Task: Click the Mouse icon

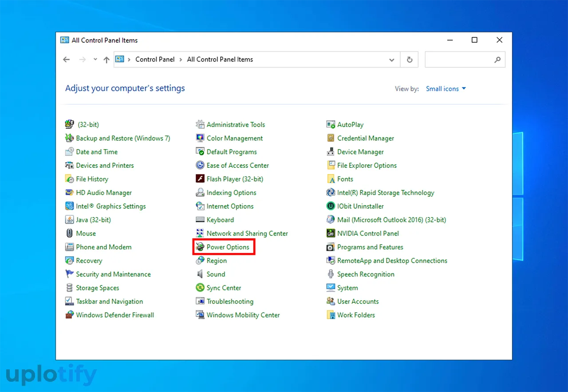Action: click(69, 234)
